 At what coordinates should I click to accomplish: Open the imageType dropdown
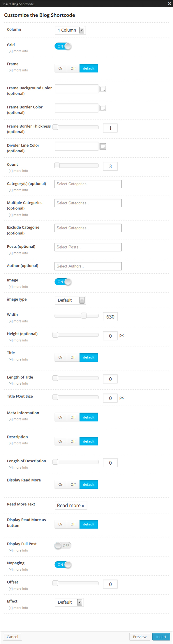70,300
